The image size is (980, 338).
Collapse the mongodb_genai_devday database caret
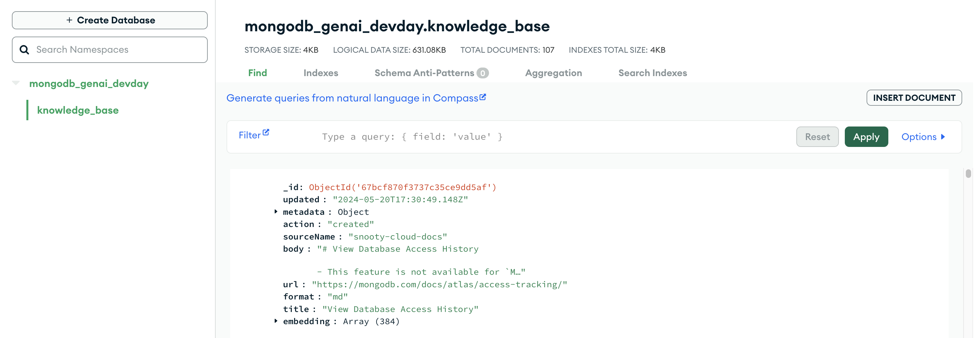(16, 83)
